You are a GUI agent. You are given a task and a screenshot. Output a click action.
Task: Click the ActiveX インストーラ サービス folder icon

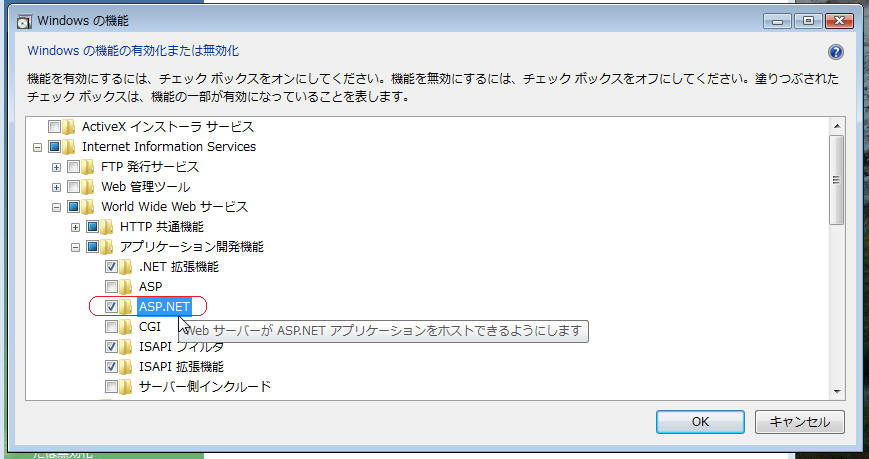(x=69, y=127)
